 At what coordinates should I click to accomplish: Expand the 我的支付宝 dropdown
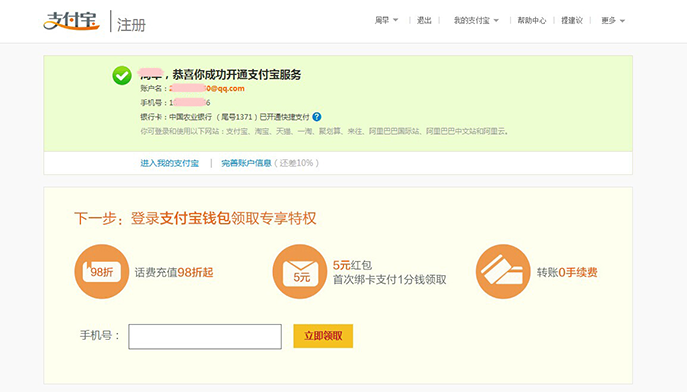tap(476, 20)
